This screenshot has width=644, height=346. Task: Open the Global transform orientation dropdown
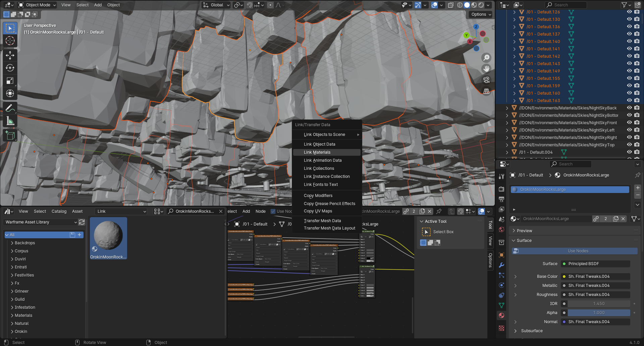click(216, 5)
